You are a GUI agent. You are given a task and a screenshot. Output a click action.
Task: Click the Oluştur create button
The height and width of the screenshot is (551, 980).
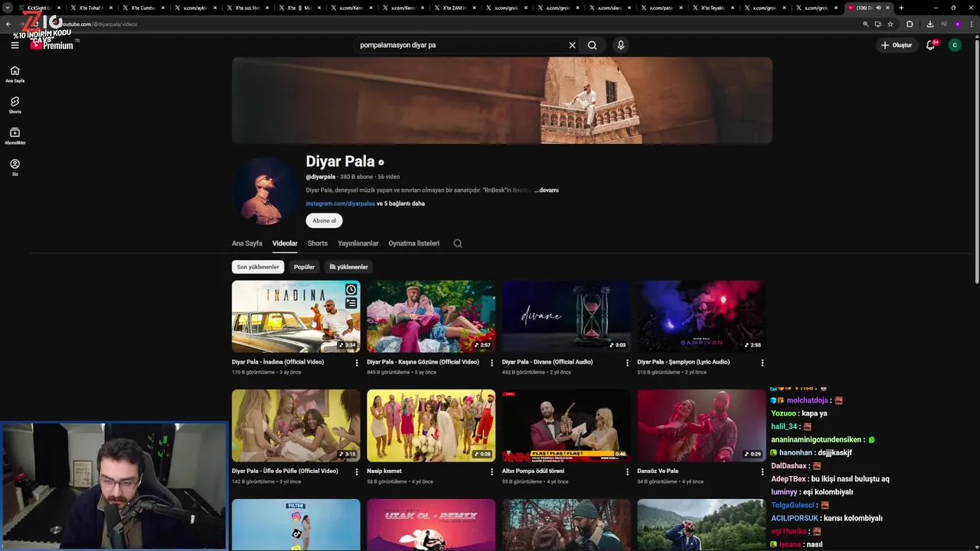[x=897, y=45]
